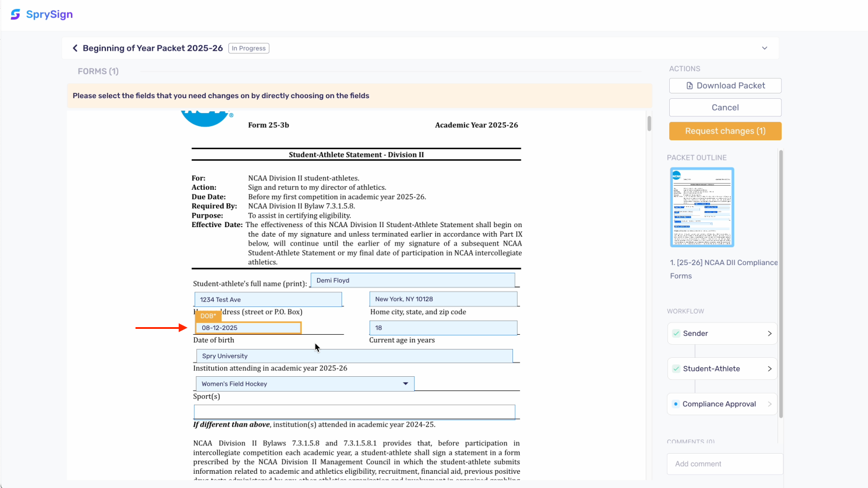Click the green checkmark on Student-Athlete step

[x=675, y=369]
